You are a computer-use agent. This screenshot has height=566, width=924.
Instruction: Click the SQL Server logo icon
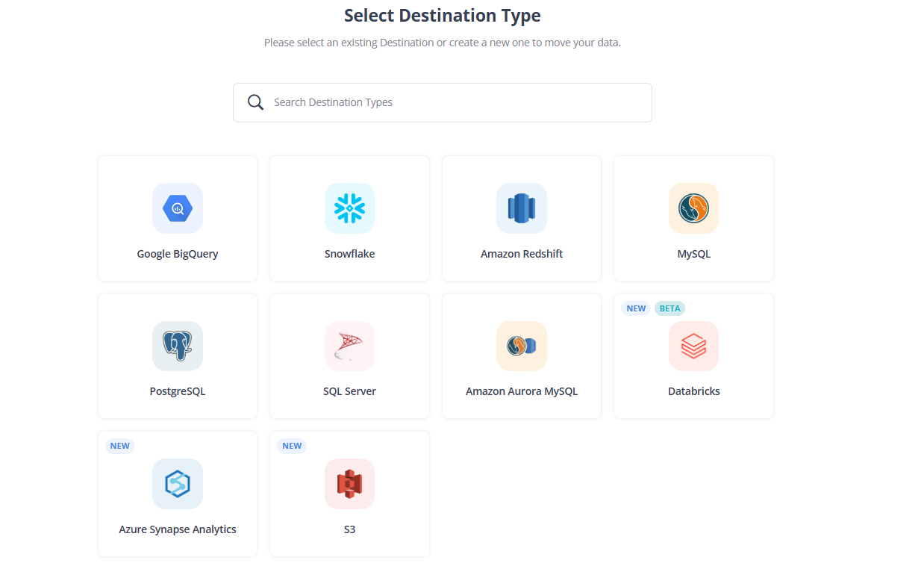click(349, 346)
